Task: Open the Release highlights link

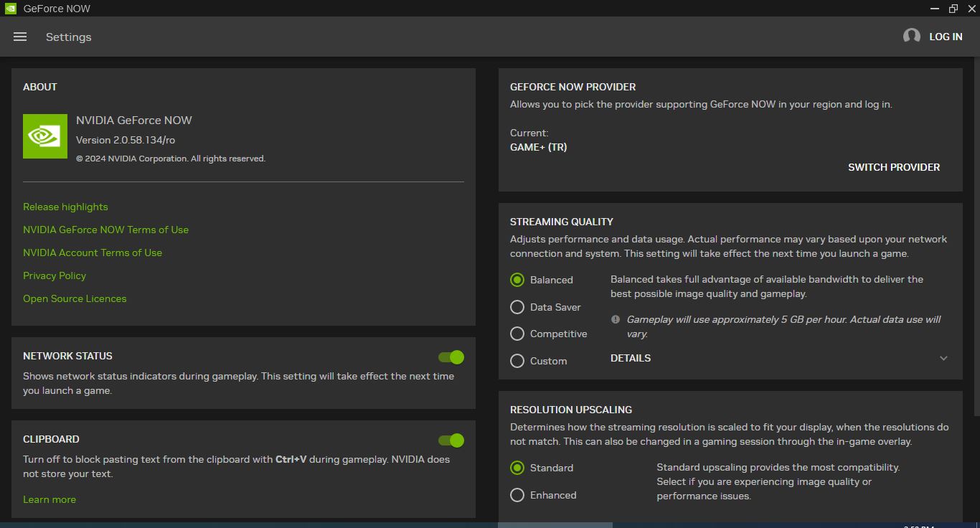Action: pyautogui.click(x=65, y=207)
